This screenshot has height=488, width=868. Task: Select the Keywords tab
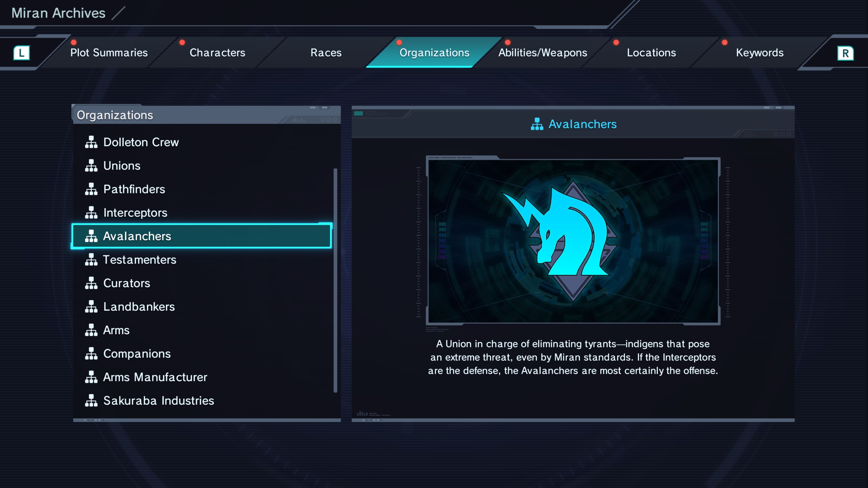click(x=759, y=53)
